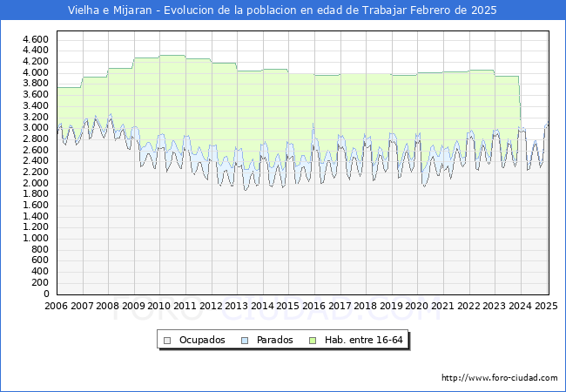The height and width of the screenshot is (392, 566).
Task: Click the 600 y-axis value
Action: click(x=40, y=260)
